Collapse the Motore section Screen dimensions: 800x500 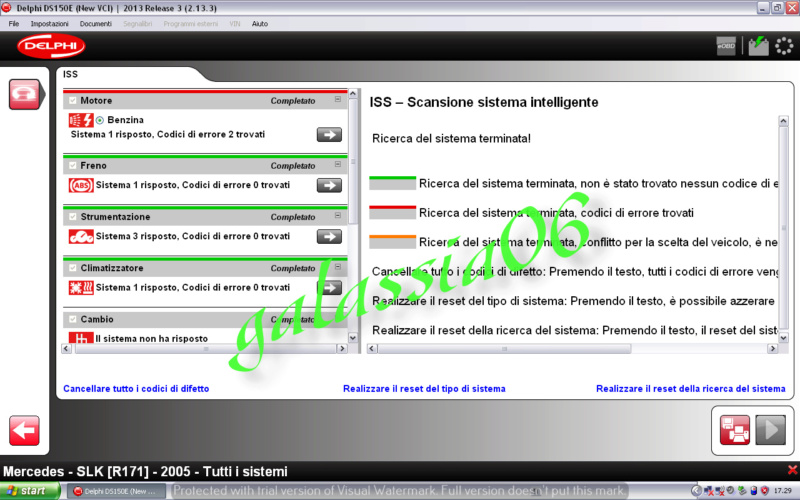[338, 99]
